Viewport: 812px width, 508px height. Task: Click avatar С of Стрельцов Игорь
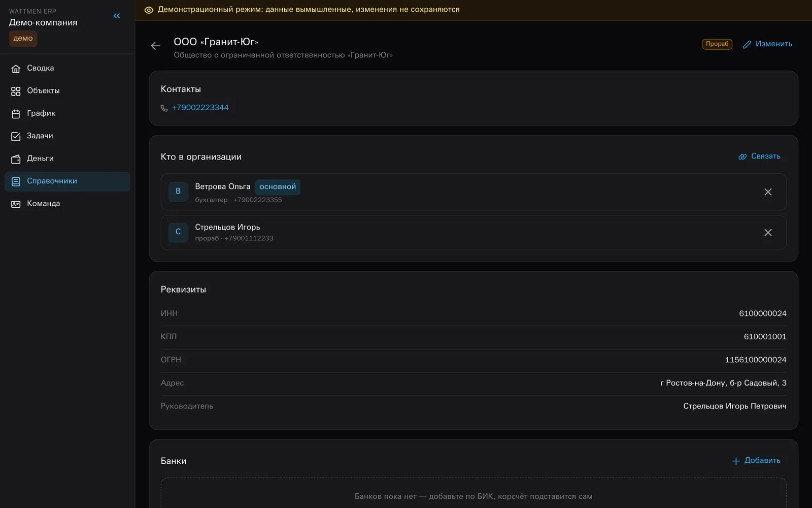point(178,232)
